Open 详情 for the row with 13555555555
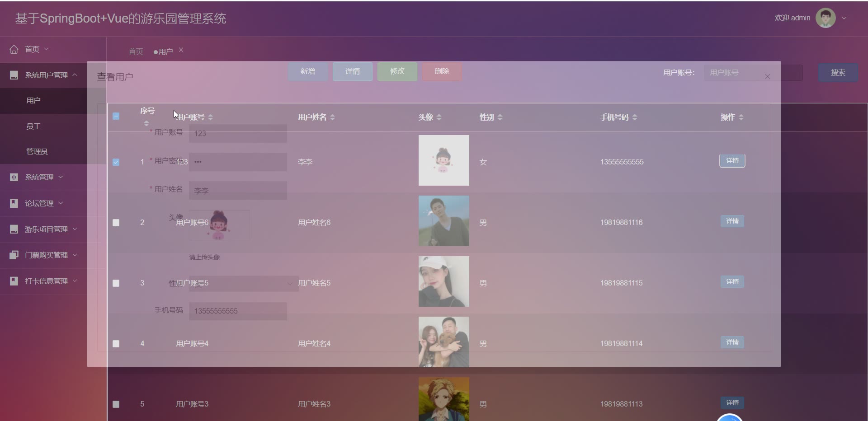Screen dimensions: 868x421 (732, 161)
